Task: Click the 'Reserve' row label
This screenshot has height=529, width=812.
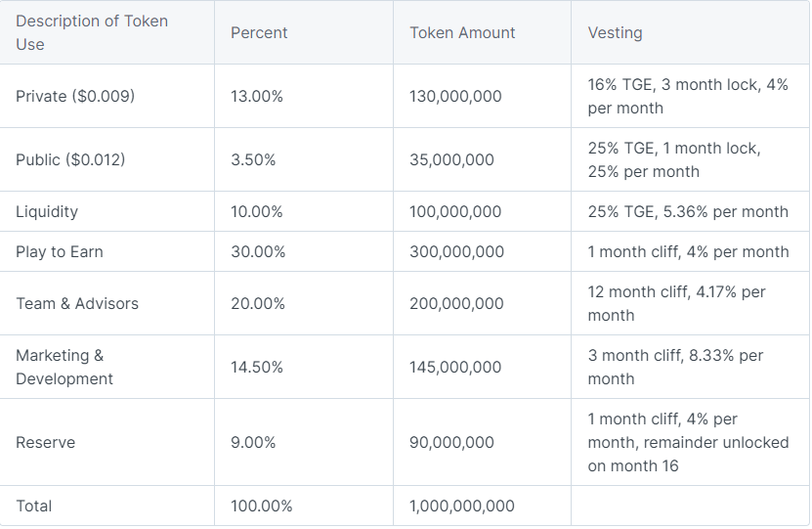Action: tap(45, 442)
